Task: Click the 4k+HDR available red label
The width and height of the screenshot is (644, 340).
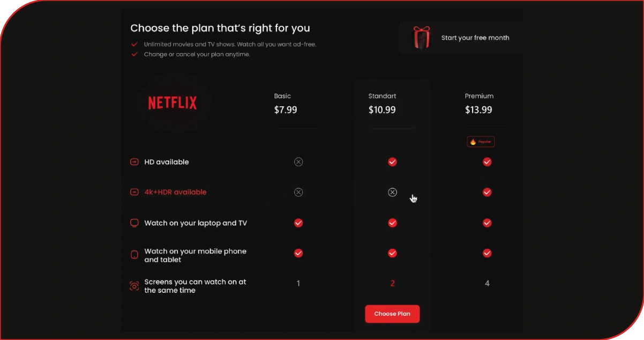Action: (175, 191)
